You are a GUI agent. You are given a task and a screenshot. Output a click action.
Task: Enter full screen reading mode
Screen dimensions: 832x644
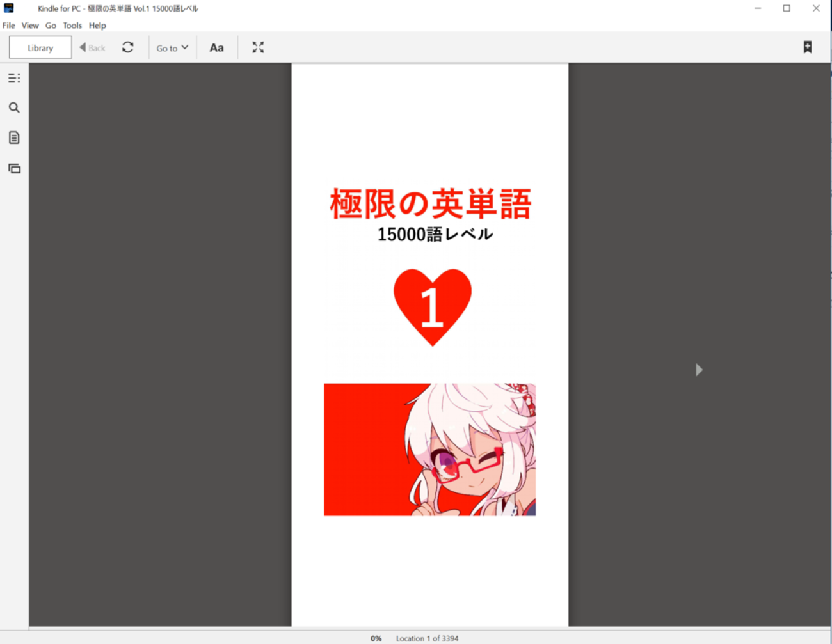[x=258, y=47]
